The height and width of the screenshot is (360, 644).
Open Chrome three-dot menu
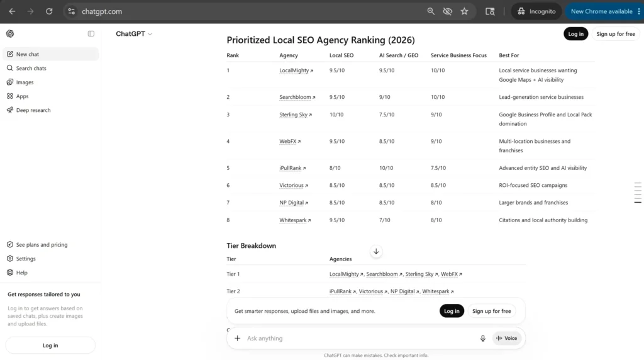pyautogui.click(x=639, y=11)
